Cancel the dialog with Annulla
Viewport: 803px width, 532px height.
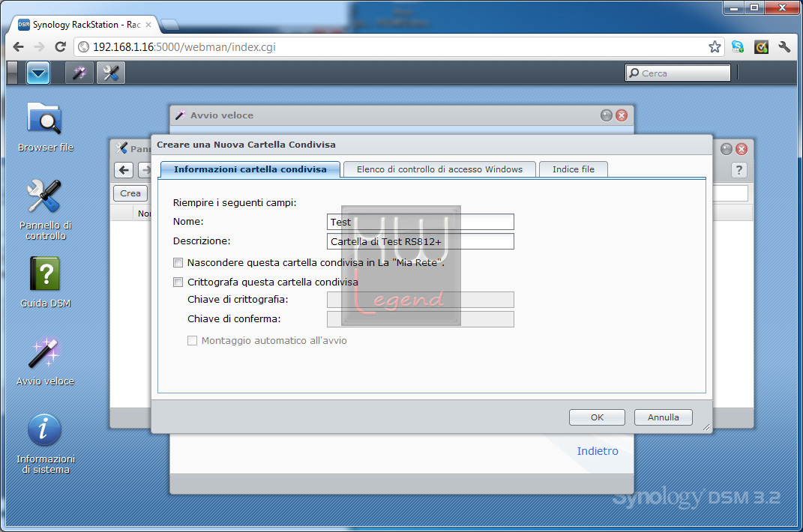pos(664,417)
